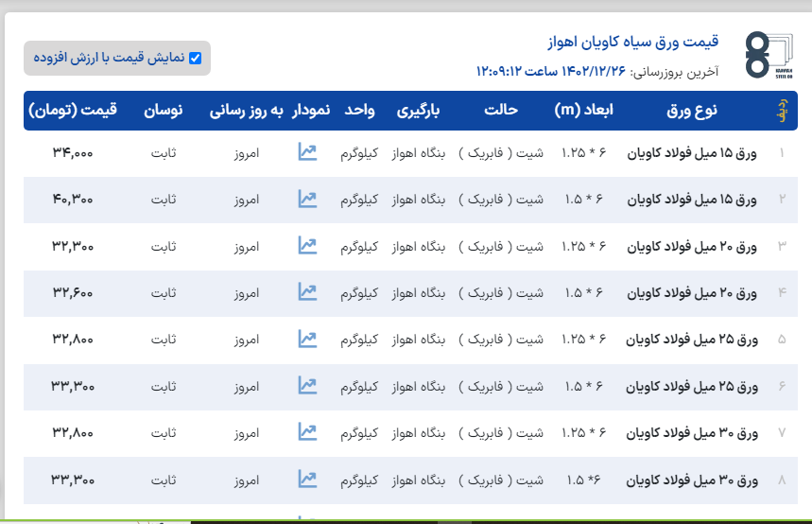
Task: View chart icon for row 5
Action: coord(307,339)
